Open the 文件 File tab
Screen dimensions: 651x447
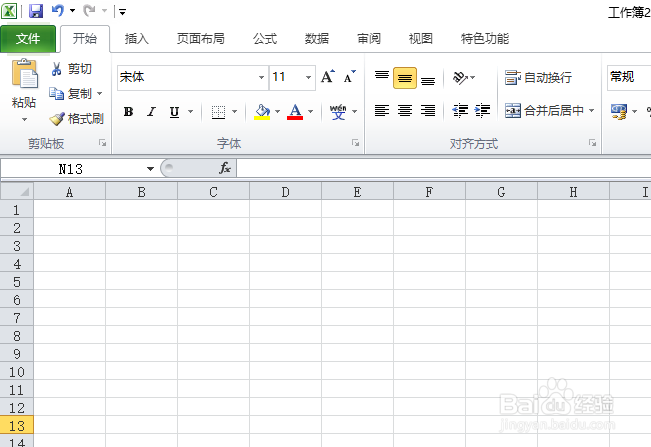click(28, 39)
